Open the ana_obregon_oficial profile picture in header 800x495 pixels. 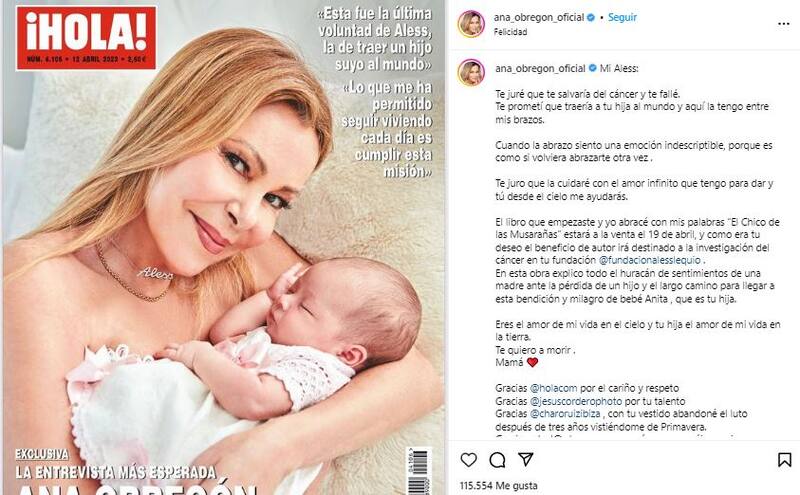(x=471, y=23)
